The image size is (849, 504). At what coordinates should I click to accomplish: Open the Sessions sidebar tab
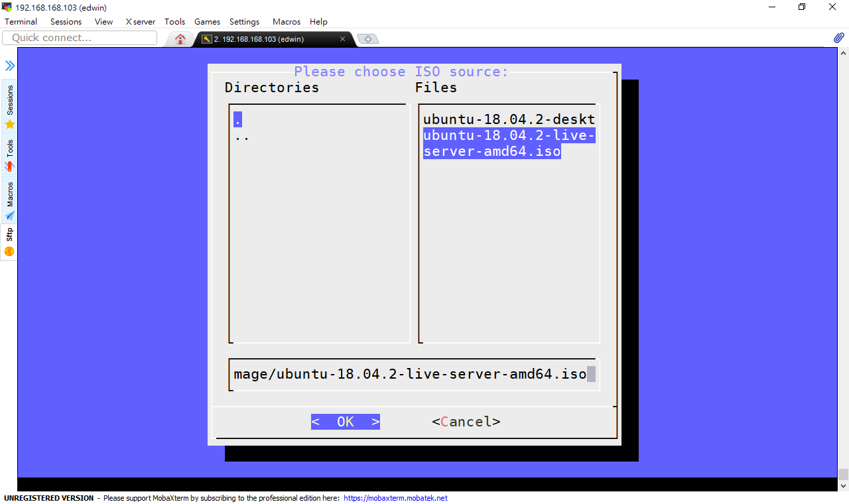(9, 106)
